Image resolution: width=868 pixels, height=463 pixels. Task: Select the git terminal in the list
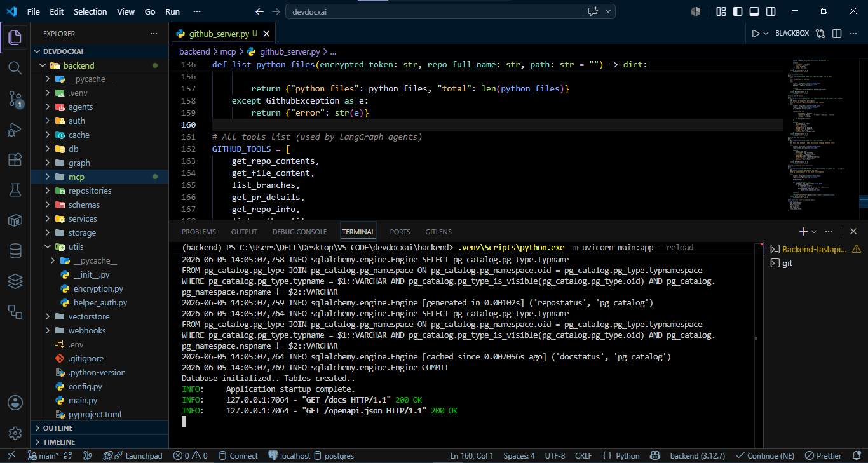tap(815, 263)
